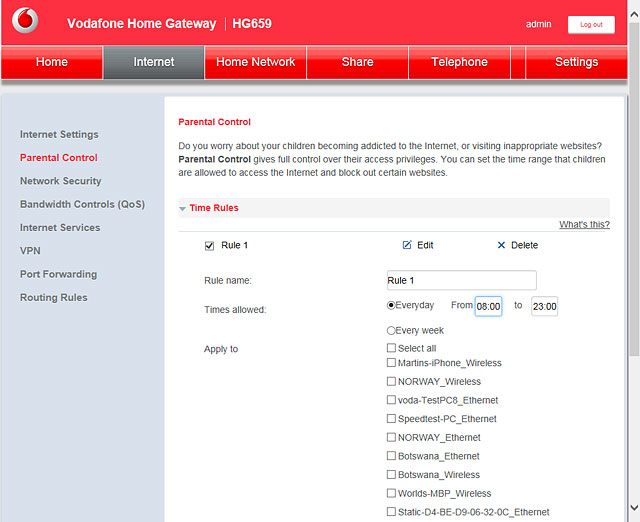640x522 pixels.
Task: Check the Static-D4-BE-D9-06-32-0C_Ethernet checkbox
Action: [391, 511]
